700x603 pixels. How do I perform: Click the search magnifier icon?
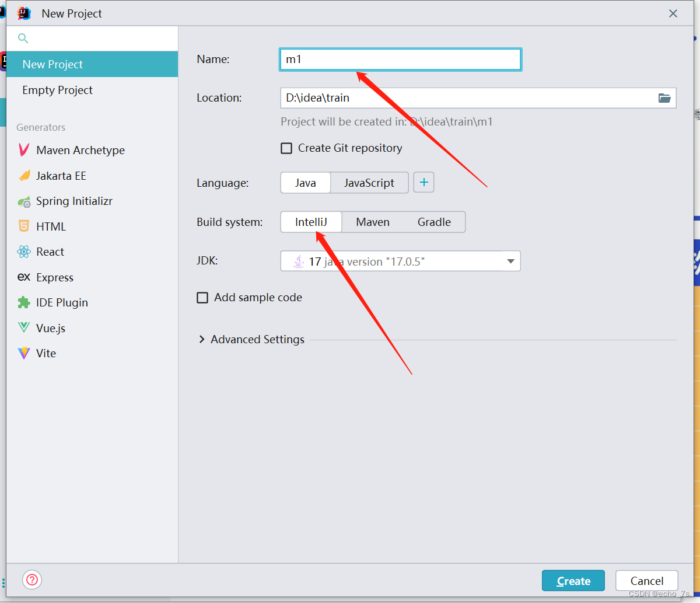23,39
